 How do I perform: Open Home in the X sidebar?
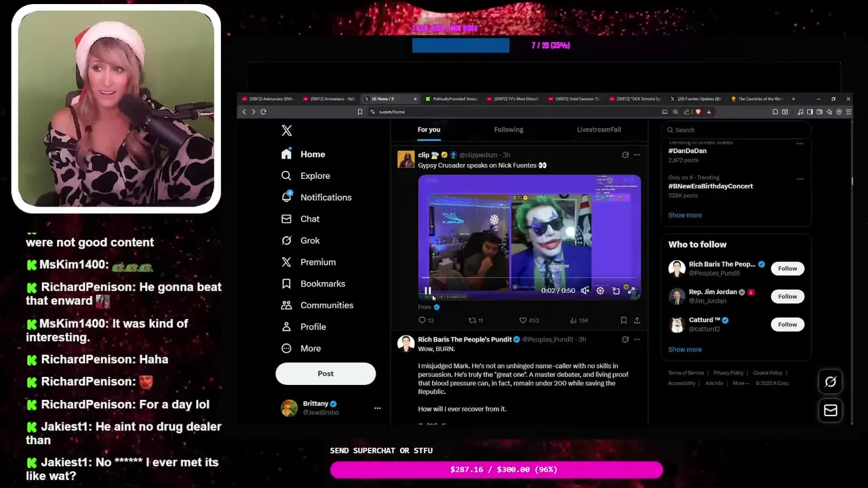click(303, 155)
